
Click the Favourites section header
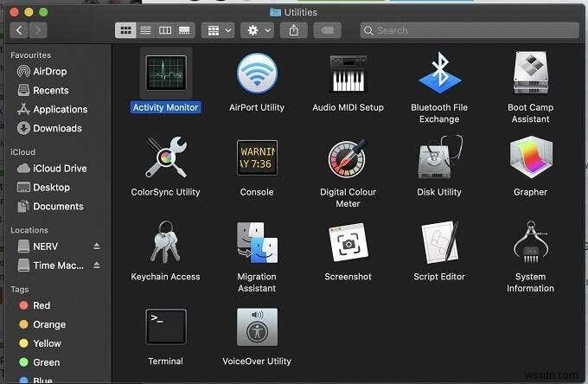(x=31, y=55)
